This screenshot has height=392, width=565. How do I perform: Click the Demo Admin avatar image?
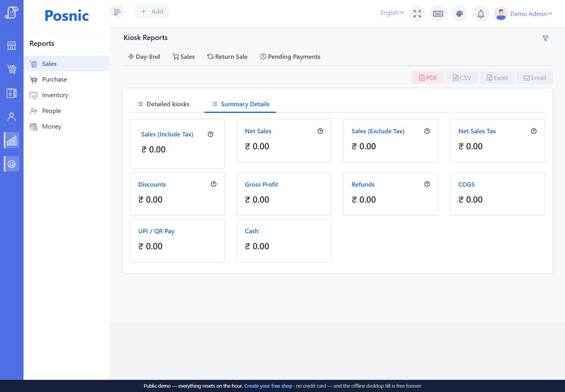tap(501, 14)
